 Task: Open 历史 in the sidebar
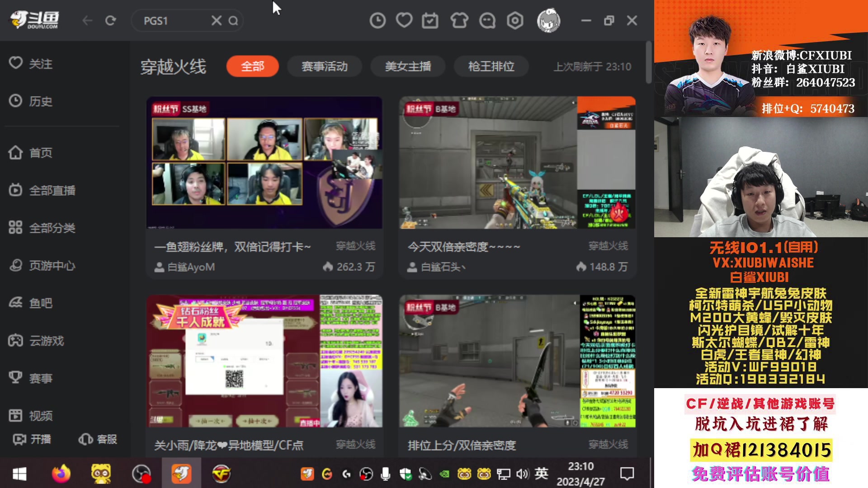pos(31,101)
